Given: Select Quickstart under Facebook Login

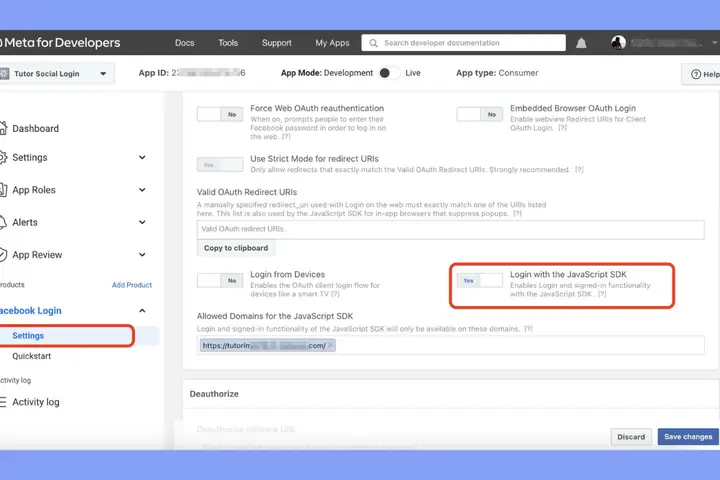Looking at the screenshot, I should 32,356.
